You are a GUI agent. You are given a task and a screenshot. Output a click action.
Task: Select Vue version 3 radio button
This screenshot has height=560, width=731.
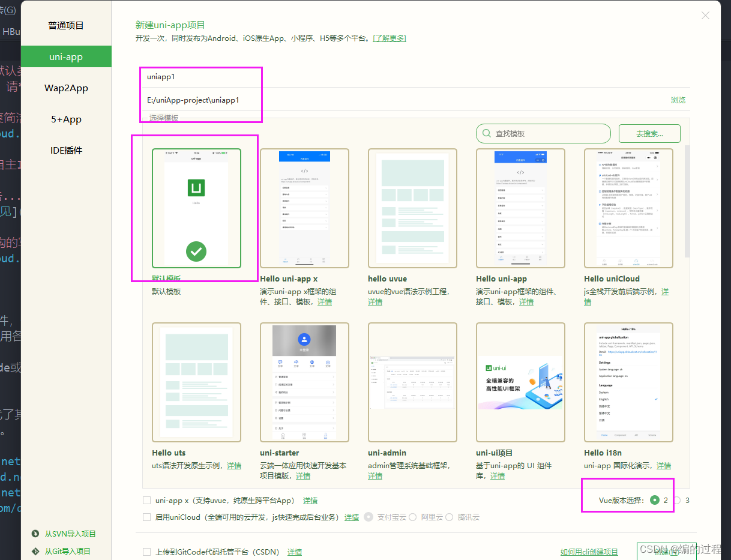(x=677, y=500)
